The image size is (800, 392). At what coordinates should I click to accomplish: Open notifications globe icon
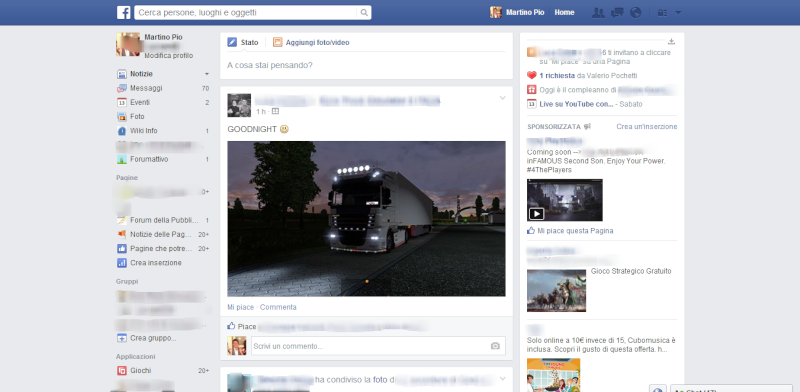[x=635, y=13]
